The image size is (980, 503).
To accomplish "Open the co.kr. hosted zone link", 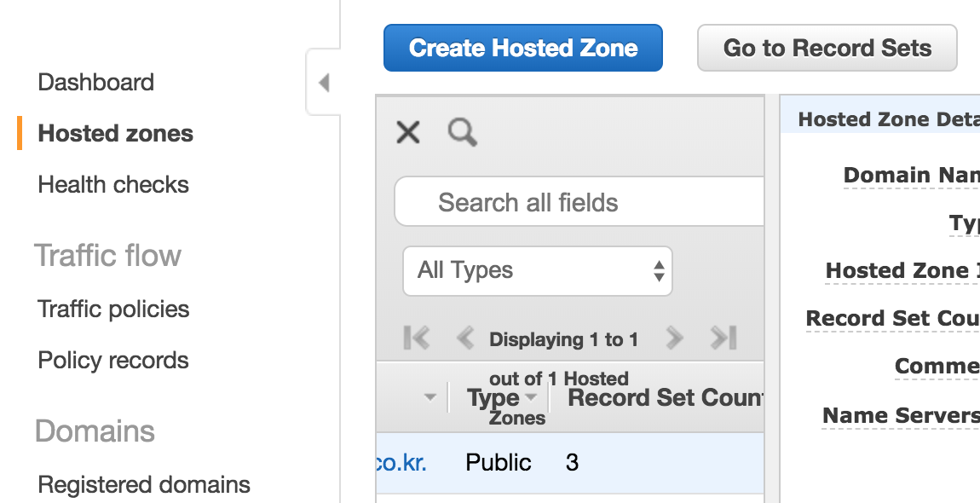I will coord(401,463).
